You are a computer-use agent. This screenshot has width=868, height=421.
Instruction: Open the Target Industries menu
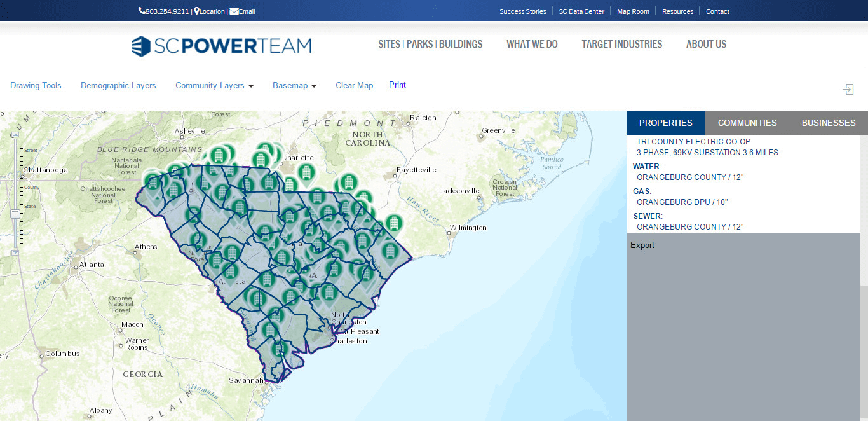(622, 45)
